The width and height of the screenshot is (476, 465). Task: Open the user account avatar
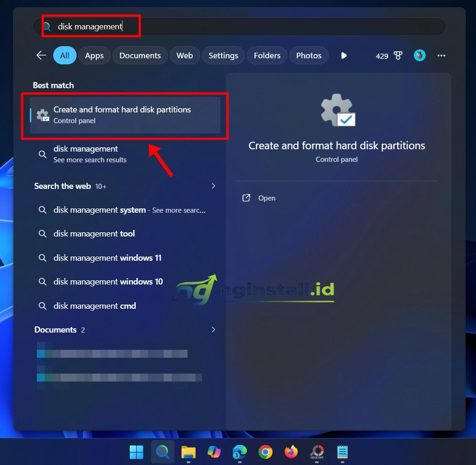tap(420, 55)
